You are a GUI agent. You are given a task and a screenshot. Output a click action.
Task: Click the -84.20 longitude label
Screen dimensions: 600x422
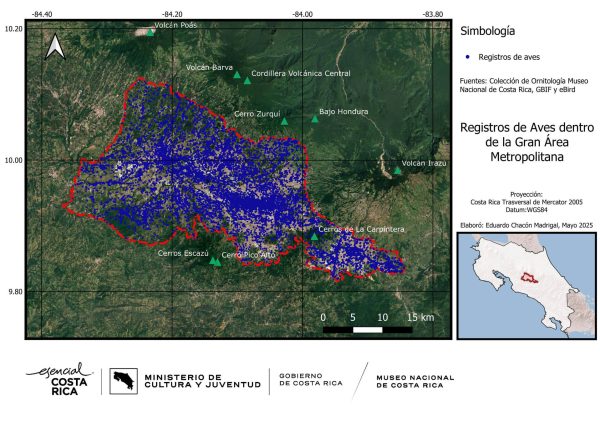coord(172,14)
